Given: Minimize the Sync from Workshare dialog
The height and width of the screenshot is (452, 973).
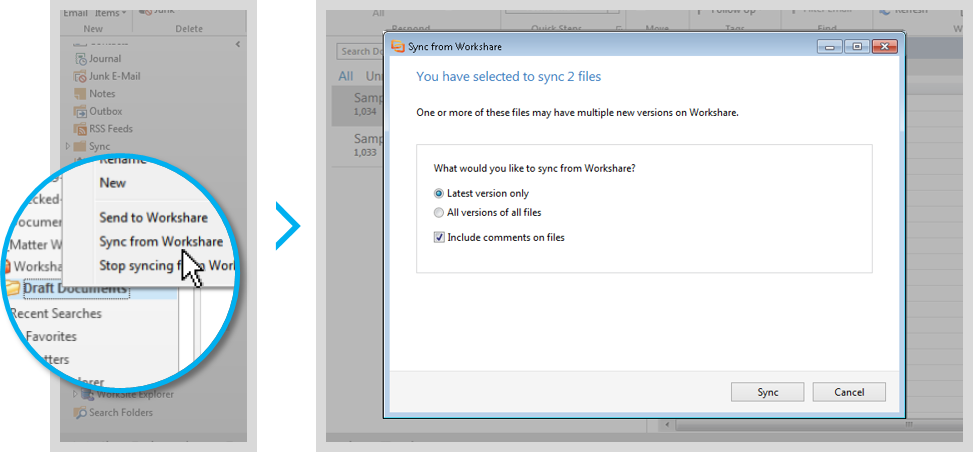Looking at the screenshot, I should (x=830, y=47).
